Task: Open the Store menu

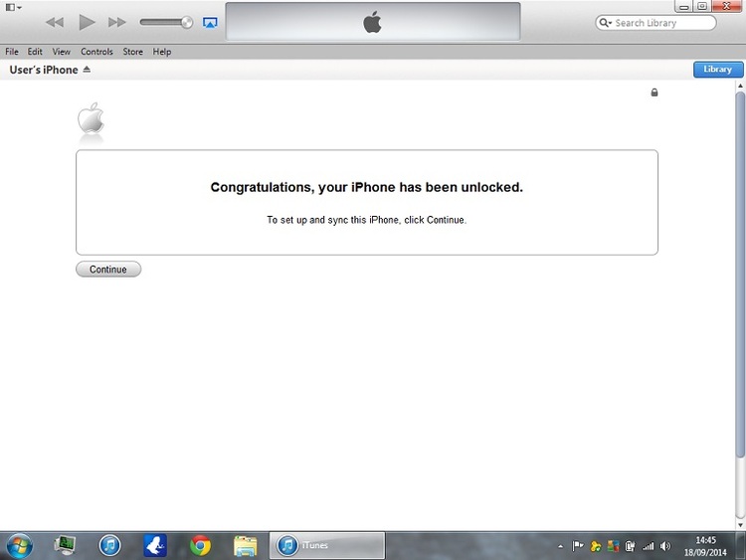Action: [x=132, y=52]
